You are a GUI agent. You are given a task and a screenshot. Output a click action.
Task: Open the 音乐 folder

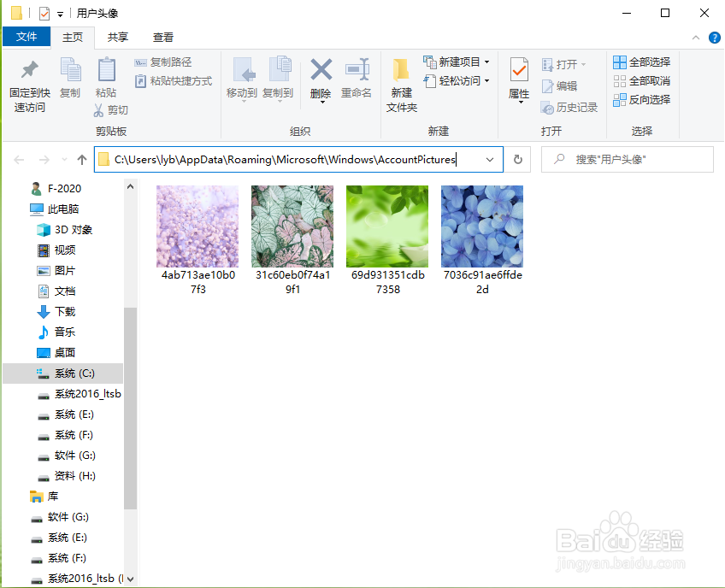[56, 332]
